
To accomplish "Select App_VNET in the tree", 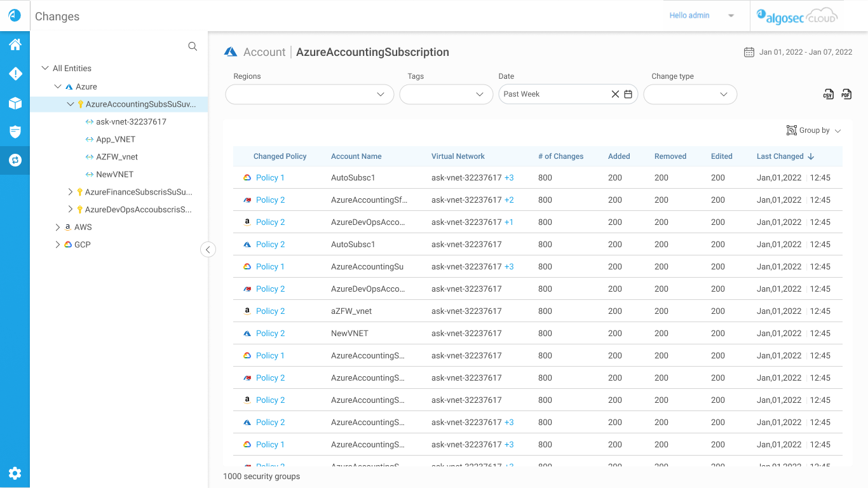I will (116, 139).
